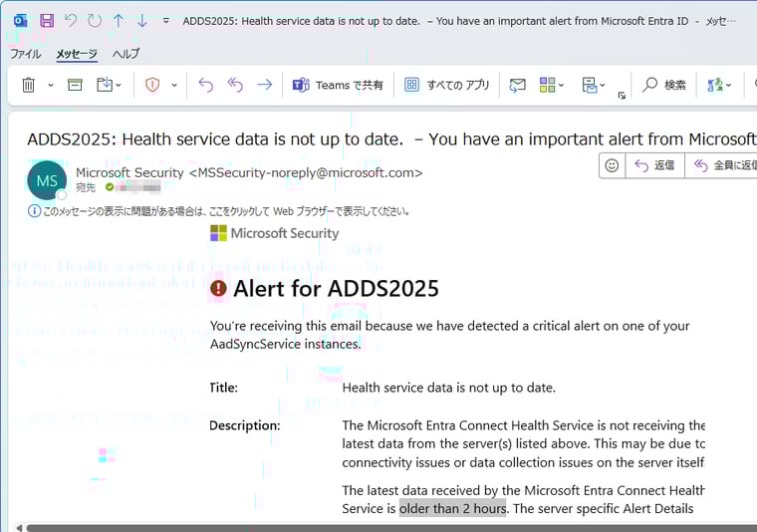Forward the message using ribbon arrow
Screen dimensions: 757x532
tap(265, 85)
